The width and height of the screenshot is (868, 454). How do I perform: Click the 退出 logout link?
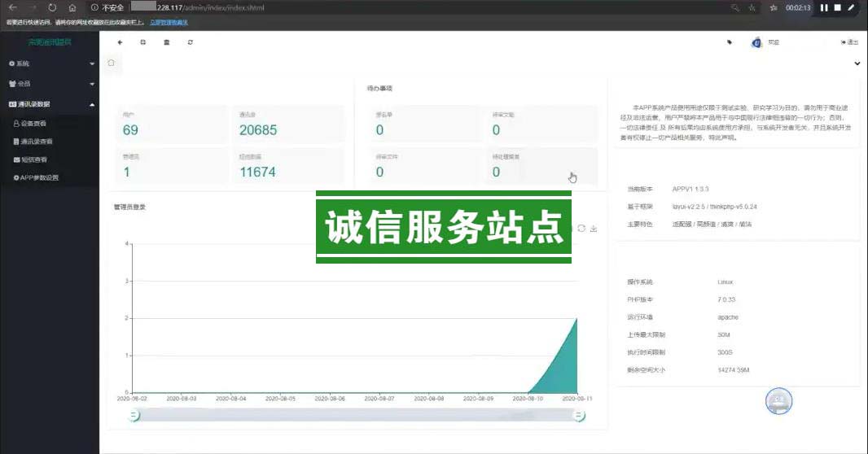click(849, 42)
